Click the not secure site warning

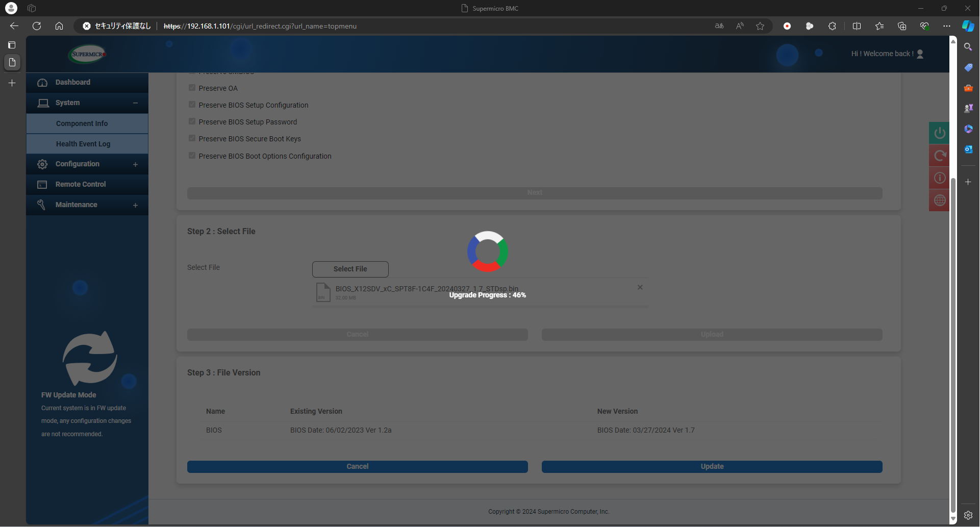[x=117, y=26]
